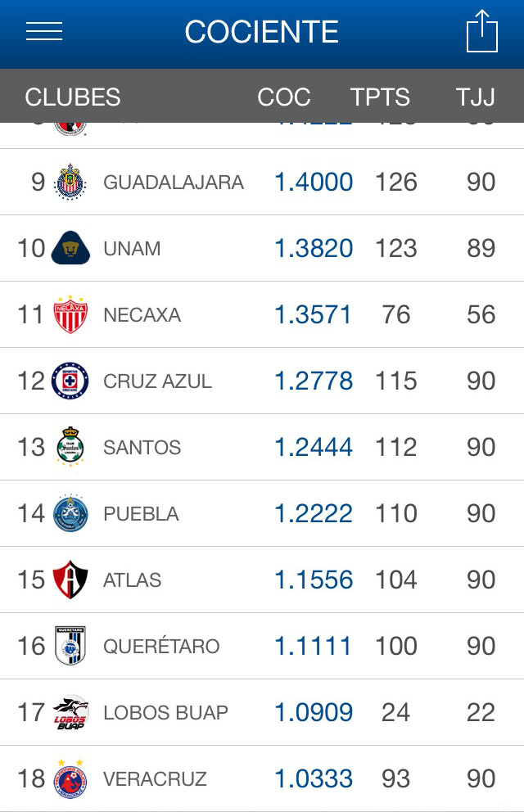This screenshot has width=524, height=812.
Task: Open the GUADALAJARA team name
Action: (174, 183)
